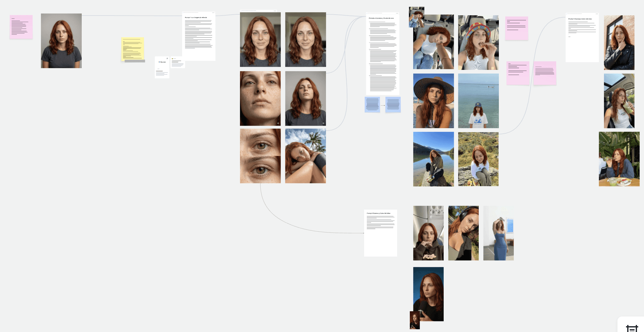Select the close-up eyes collage image

260,156
